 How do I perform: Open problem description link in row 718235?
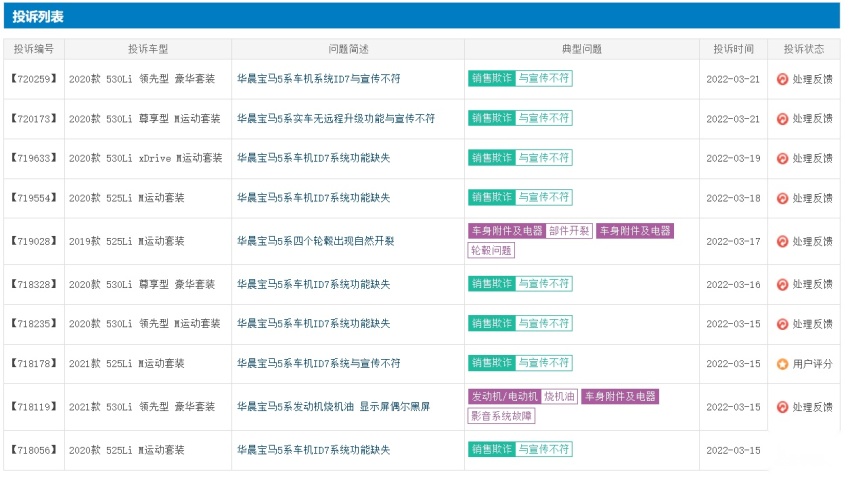coord(314,324)
